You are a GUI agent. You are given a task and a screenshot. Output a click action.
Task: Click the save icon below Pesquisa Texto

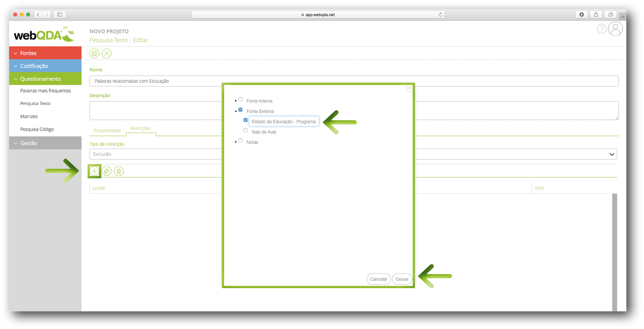[94, 53]
